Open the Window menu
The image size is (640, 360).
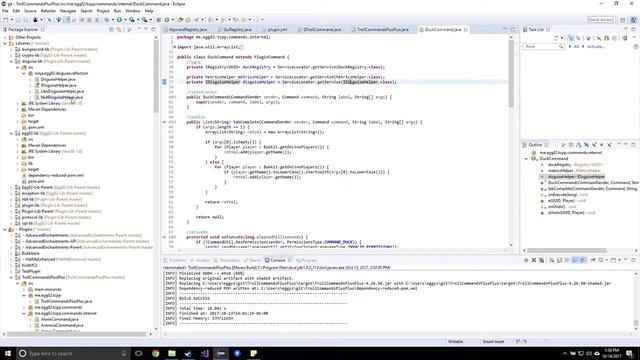coord(133,11)
